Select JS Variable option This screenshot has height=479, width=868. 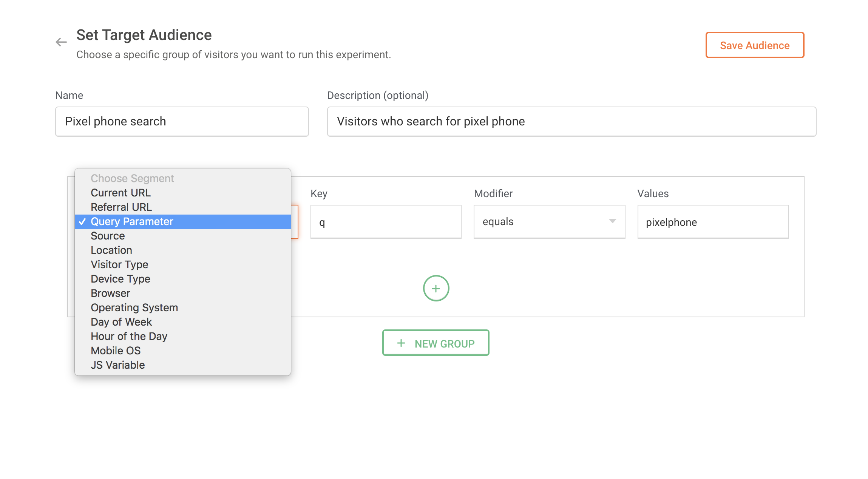click(x=118, y=365)
